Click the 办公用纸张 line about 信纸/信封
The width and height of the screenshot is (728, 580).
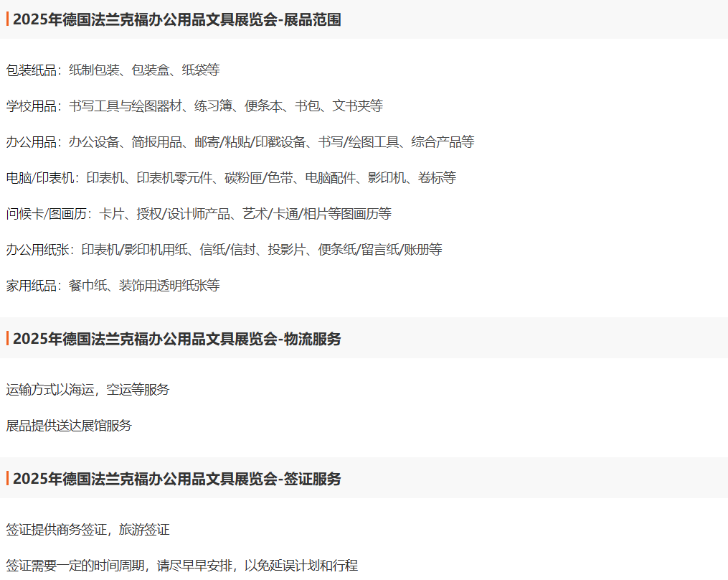[x=224, y=250]
